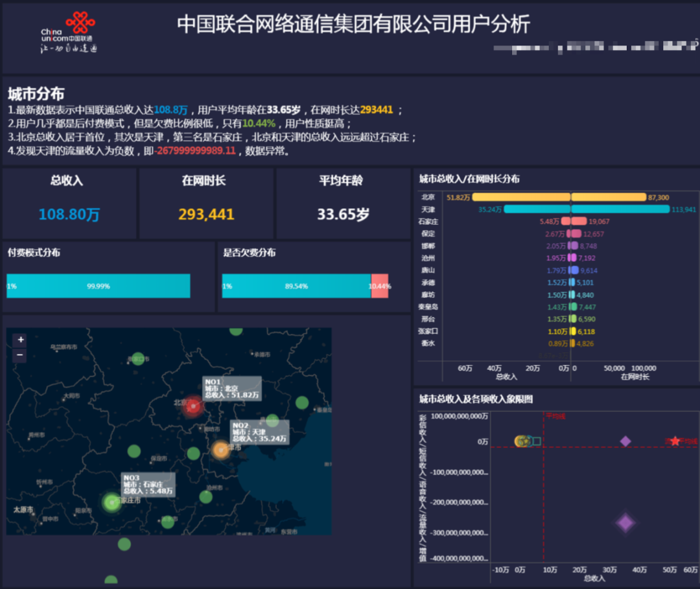The width and height of the screenshot is (700, 589).
Task: Click the 城市总收入及各项收入象限图 chart title
Action: point(476,399)
